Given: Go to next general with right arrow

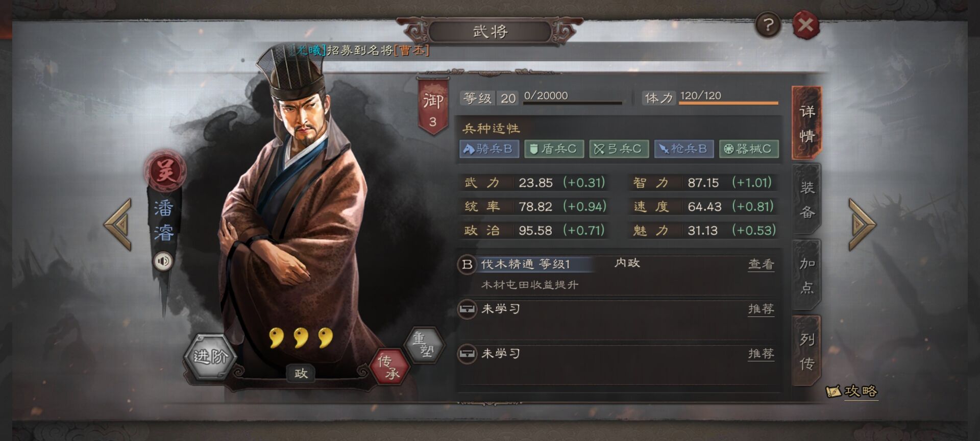Looking at the screenshot, I should click(862, 225).
